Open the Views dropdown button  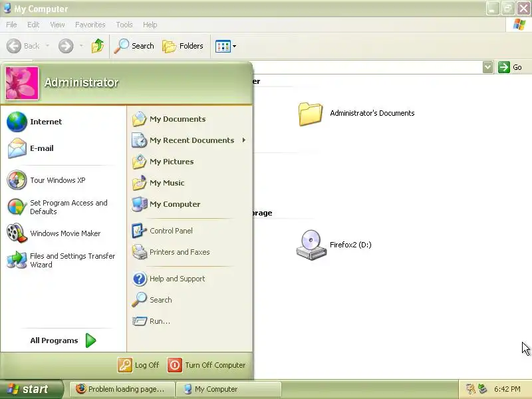pos(226,46)
